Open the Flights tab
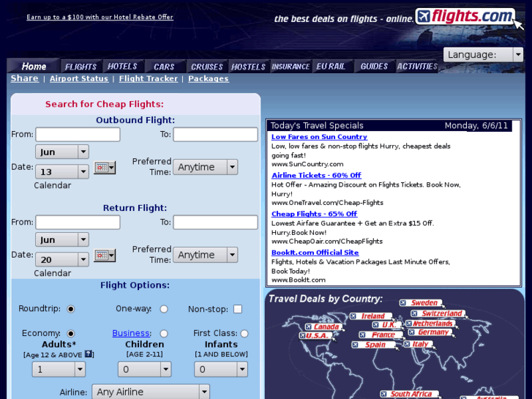This screenshot has width=532, height=399. pos(80,67)
